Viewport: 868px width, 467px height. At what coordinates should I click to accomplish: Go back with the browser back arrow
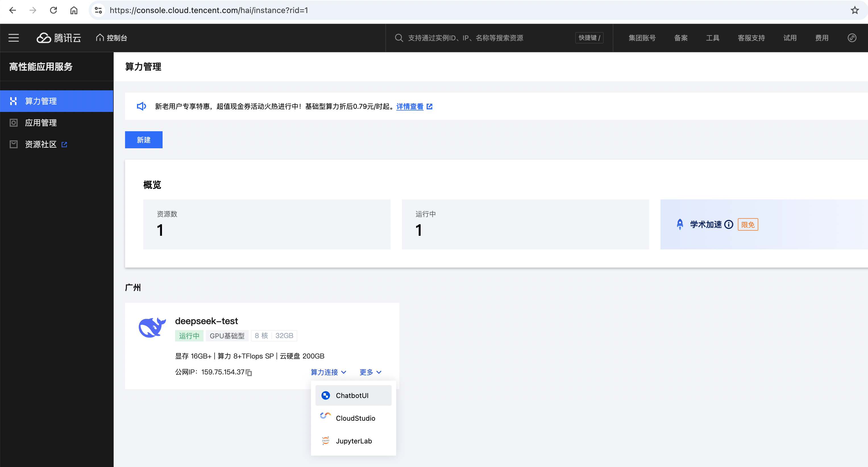[13, 10]
